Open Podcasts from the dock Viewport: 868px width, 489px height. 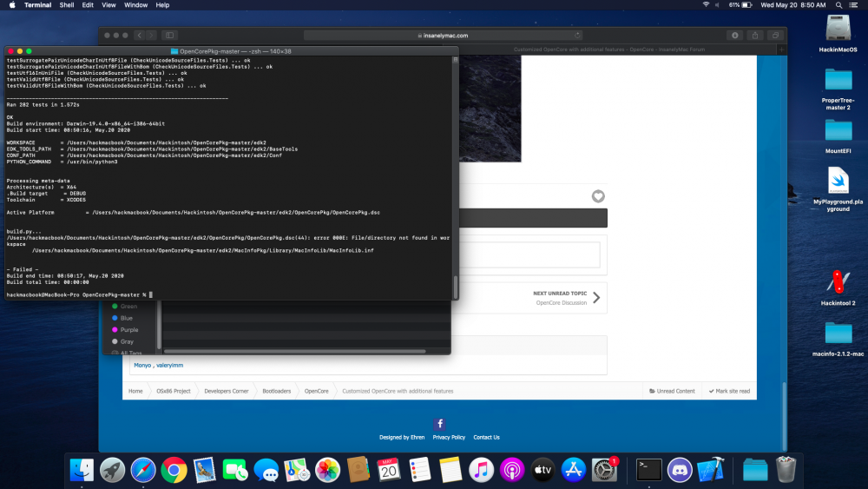(512, 470)
